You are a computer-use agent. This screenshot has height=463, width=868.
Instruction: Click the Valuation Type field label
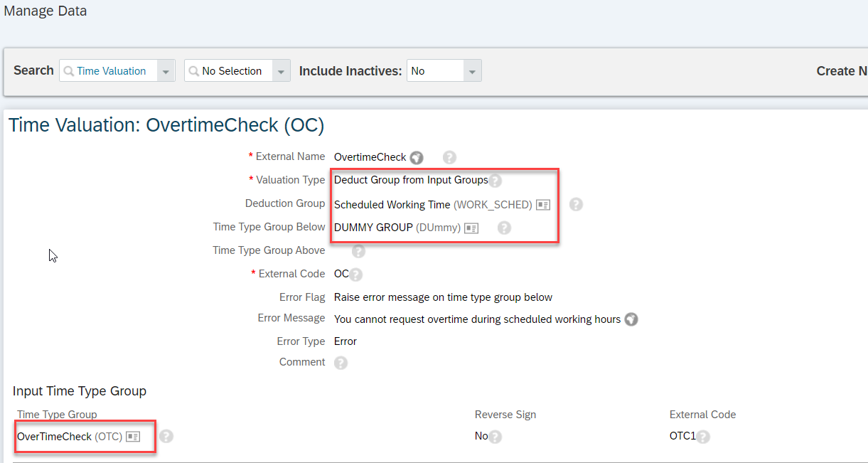click(290, 180)
